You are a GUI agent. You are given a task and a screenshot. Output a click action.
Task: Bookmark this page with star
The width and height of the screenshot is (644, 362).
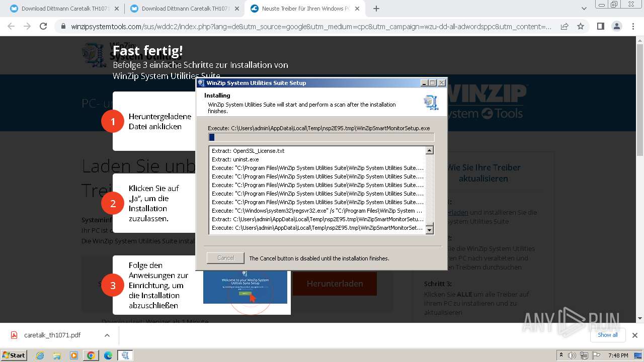point(581,27)
